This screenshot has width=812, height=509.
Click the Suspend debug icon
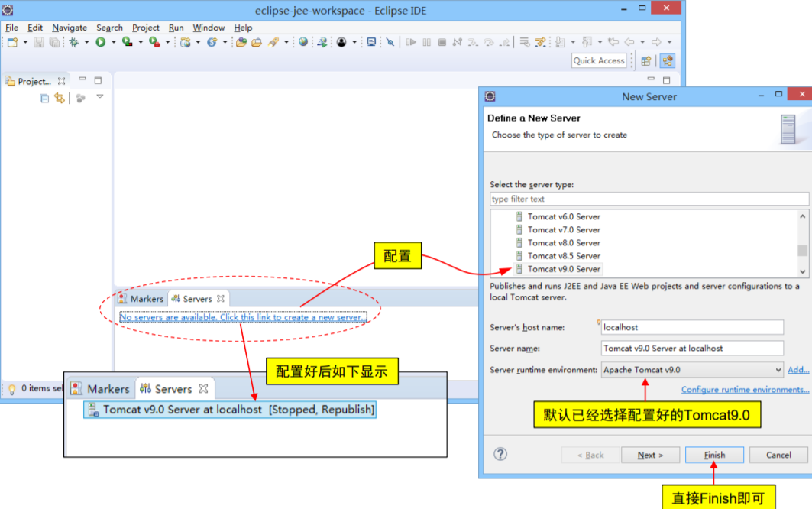427,43
